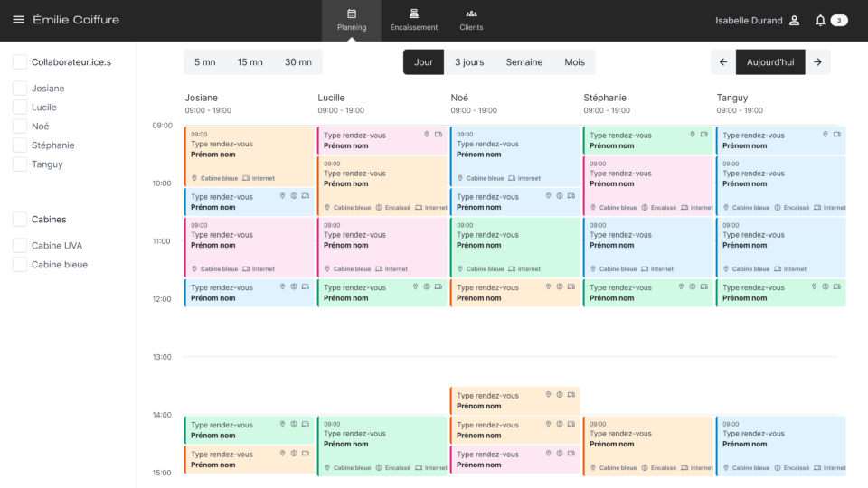Switch to Semaine view
The image size is (868, 488).
pyautogui.click(x=524, y=62)
